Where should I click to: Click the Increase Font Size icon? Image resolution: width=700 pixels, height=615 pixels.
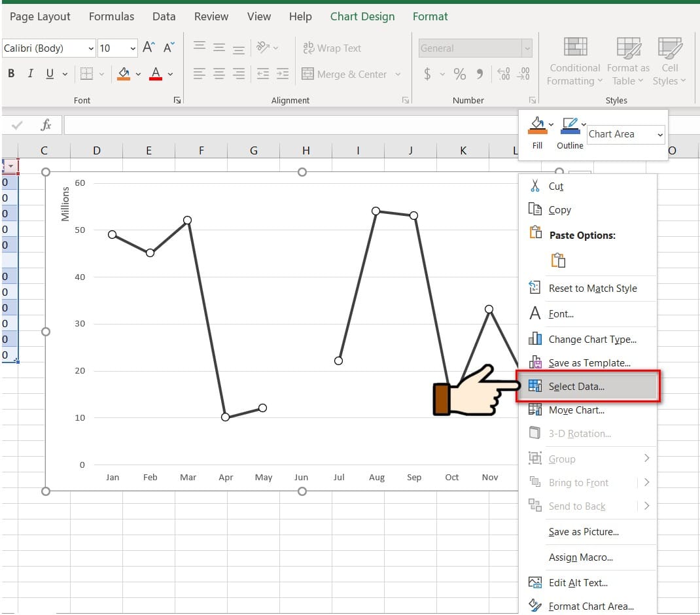(x=149, y=48)
